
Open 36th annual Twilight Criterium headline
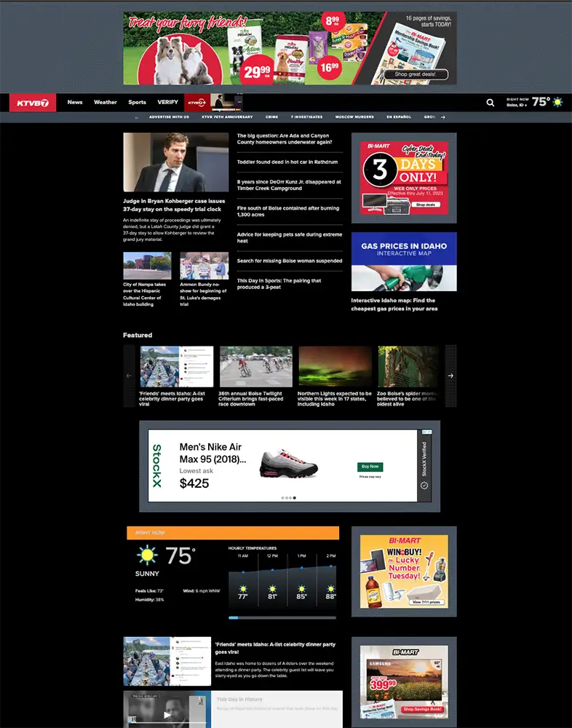click(x=251, y=399)
